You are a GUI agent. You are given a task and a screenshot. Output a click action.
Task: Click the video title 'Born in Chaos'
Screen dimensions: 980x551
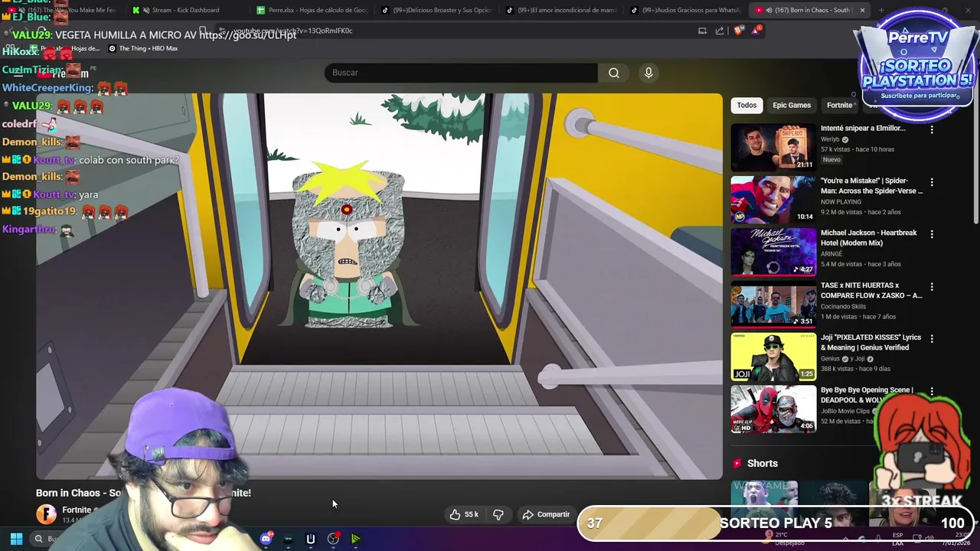[x=143, y=493]
